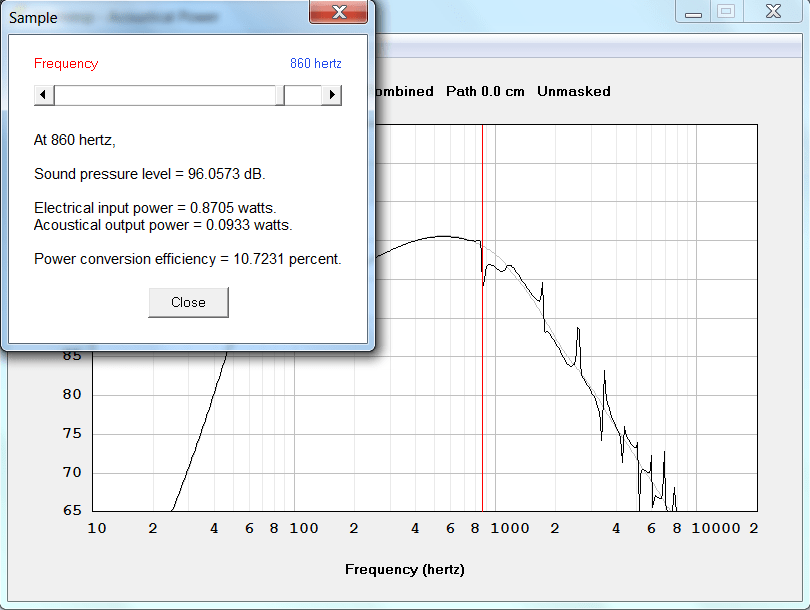
Task: Click the maximize button of the main window
Action: [x=726, y=11]
